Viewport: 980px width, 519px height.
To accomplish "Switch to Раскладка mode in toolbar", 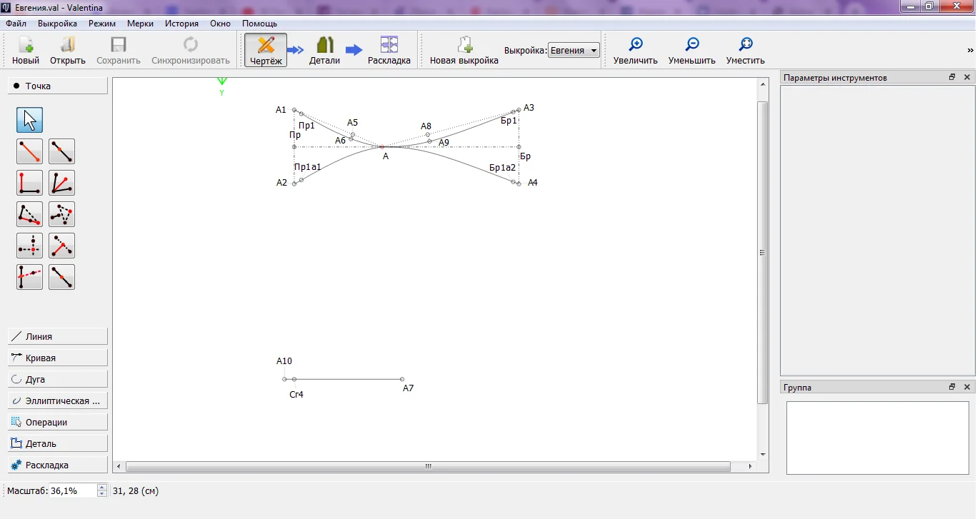I will 389,51.
